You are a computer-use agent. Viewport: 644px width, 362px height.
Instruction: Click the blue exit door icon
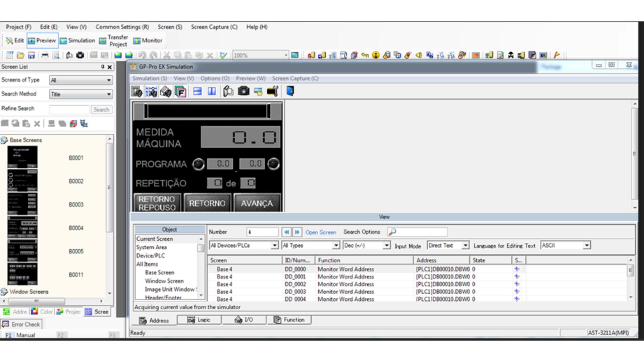290,91
